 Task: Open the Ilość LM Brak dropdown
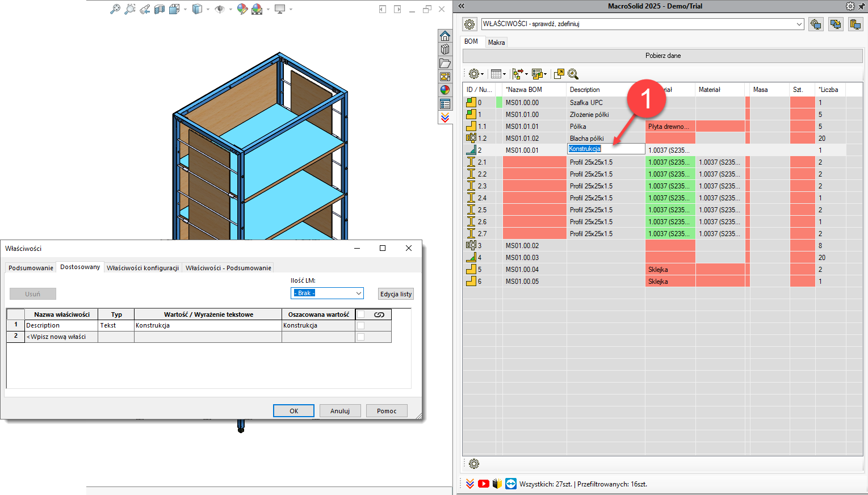tap(327, 293)
